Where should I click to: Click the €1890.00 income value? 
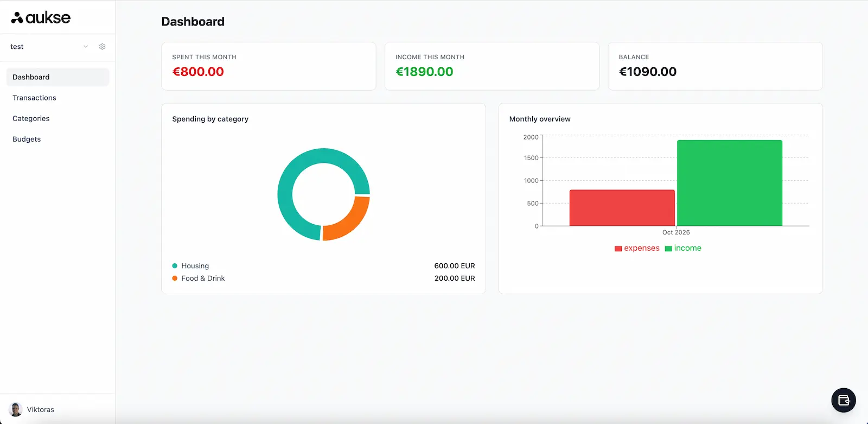[x=424, y=72]
